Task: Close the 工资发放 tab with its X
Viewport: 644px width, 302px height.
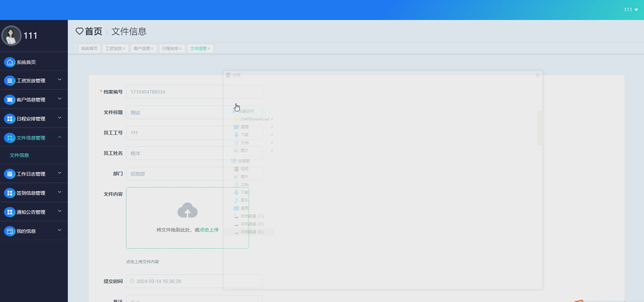Action: [x=124, y=48]
